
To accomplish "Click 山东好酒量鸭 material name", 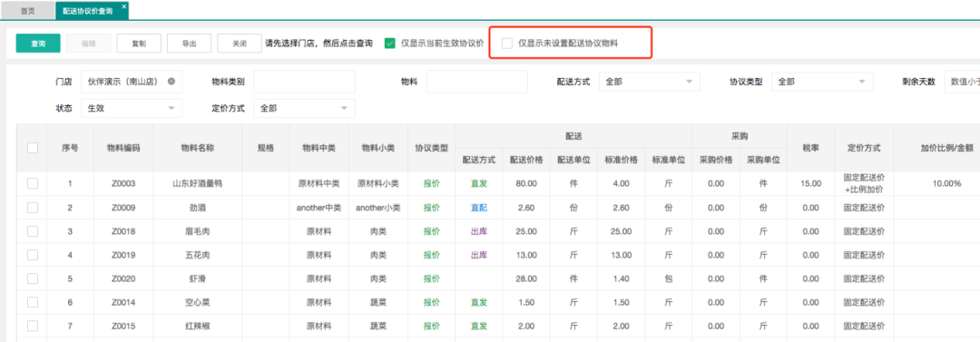I will (x=198, y=183).
